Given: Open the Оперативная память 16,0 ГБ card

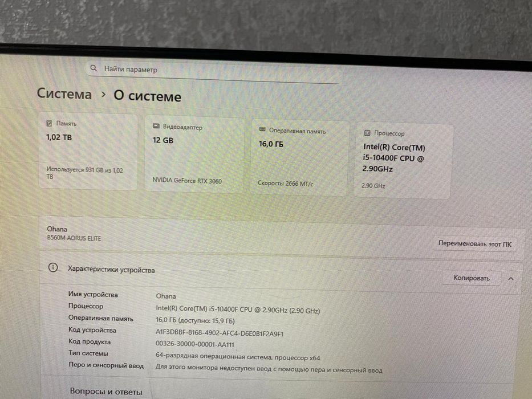Looking at the screenshot, I should coord(300,158).
